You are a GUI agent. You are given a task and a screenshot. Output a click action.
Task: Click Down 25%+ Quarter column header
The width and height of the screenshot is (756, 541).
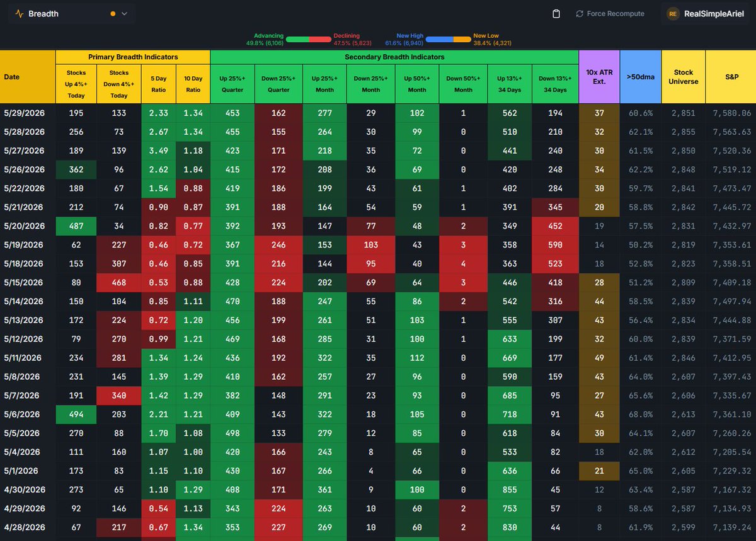pos(278,84)
